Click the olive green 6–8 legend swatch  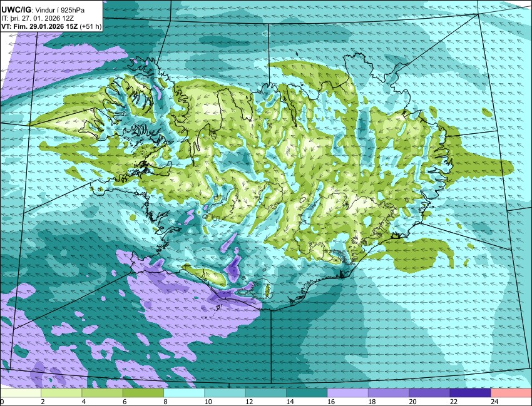143,393
